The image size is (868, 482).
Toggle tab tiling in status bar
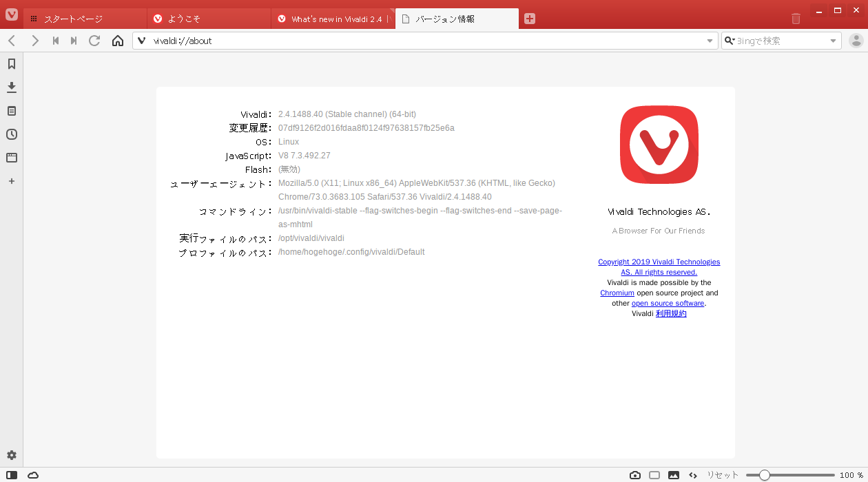(x=654, y=475)
